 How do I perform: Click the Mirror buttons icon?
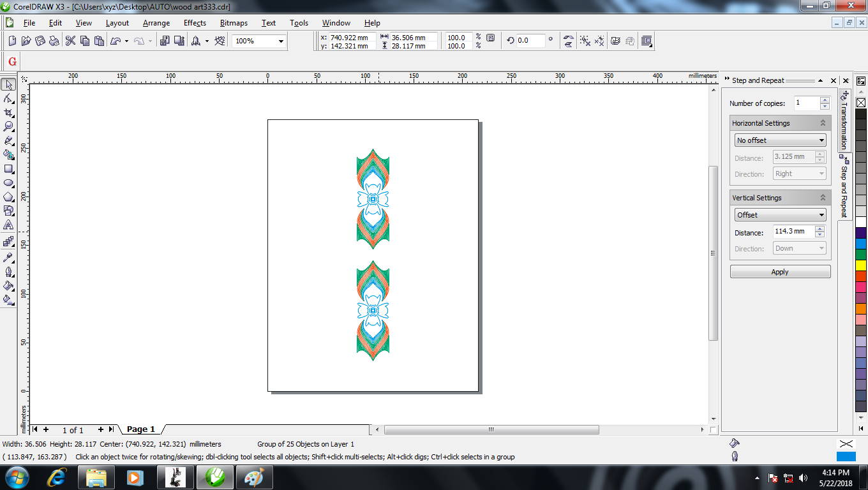coord(569,41)
